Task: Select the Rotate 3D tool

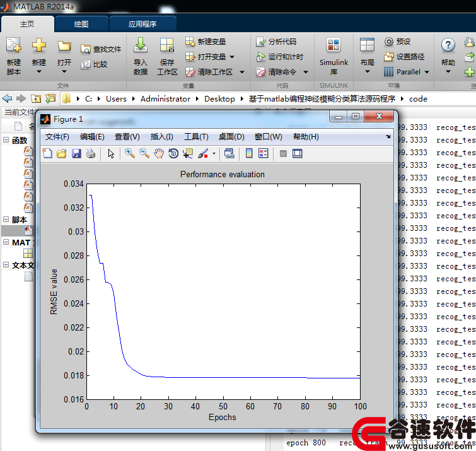Action: click(x=173, y=153)
